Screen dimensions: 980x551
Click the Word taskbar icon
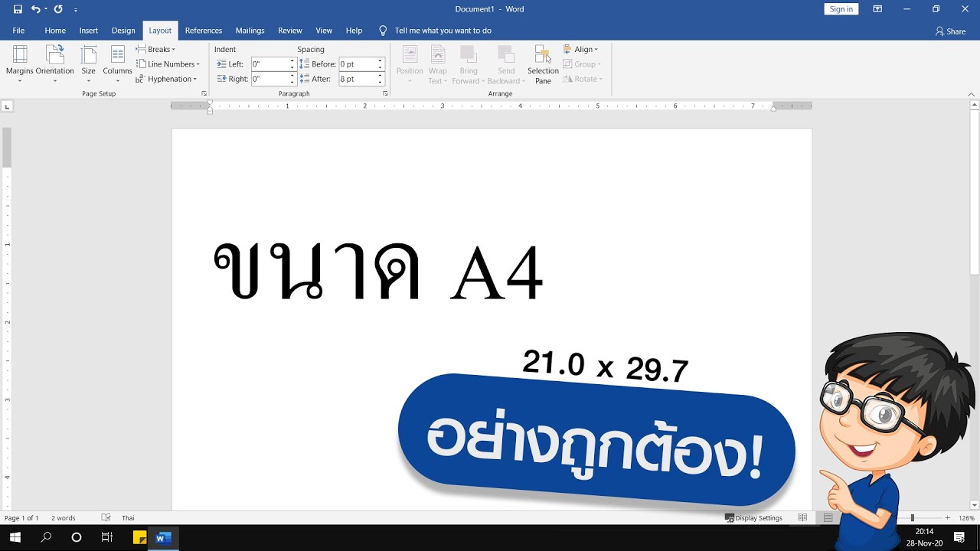click(163, 538)
